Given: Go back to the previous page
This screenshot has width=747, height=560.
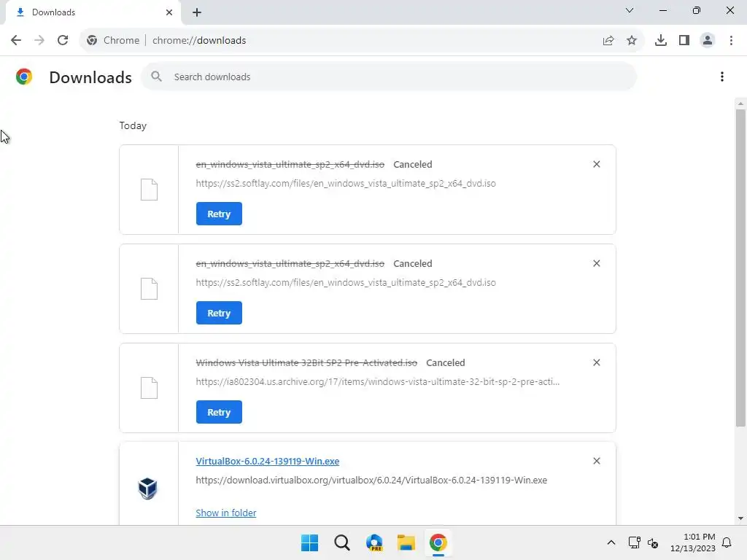Looking at the screenshot, I should pos(16,41).
